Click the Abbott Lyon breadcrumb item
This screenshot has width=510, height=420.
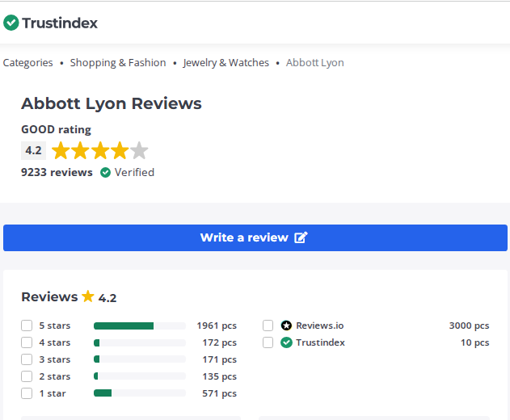pos(315,62)
